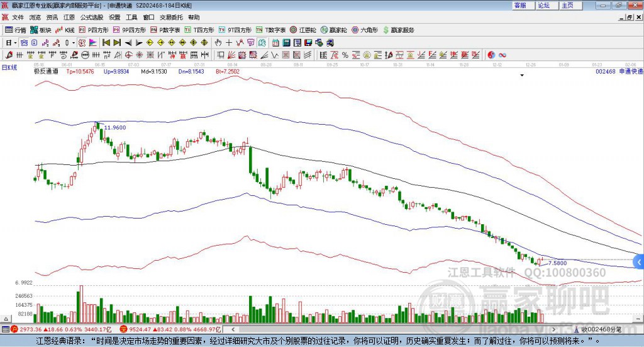Open the T数字表 tool
Viewport: 644px width, 347px height.
pos(270,30)
